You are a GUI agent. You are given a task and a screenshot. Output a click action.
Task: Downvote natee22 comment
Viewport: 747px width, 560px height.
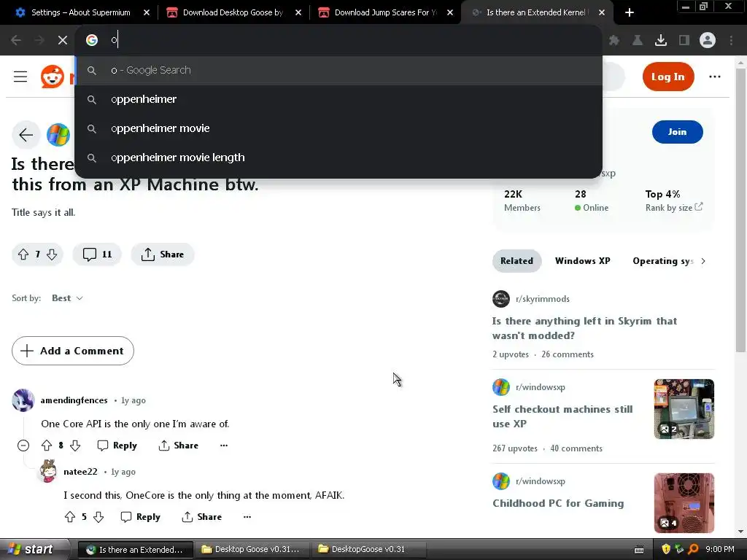coord(98,517)
